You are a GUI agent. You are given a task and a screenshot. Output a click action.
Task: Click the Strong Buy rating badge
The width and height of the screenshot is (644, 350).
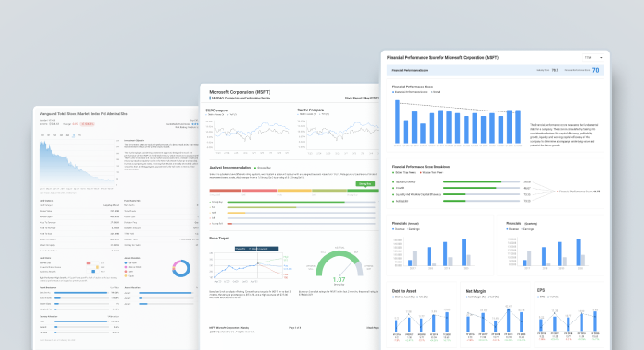(x=365, y=184)
